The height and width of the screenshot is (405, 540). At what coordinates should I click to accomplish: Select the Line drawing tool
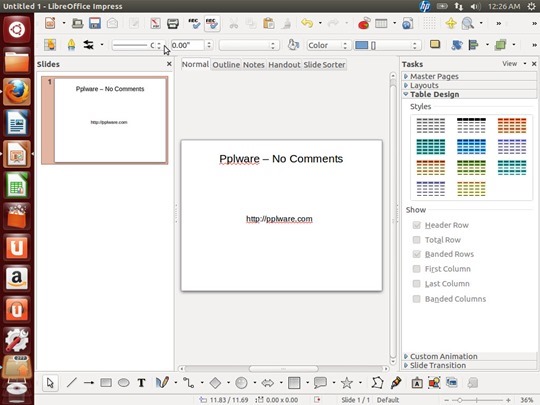tap(71, 383)
